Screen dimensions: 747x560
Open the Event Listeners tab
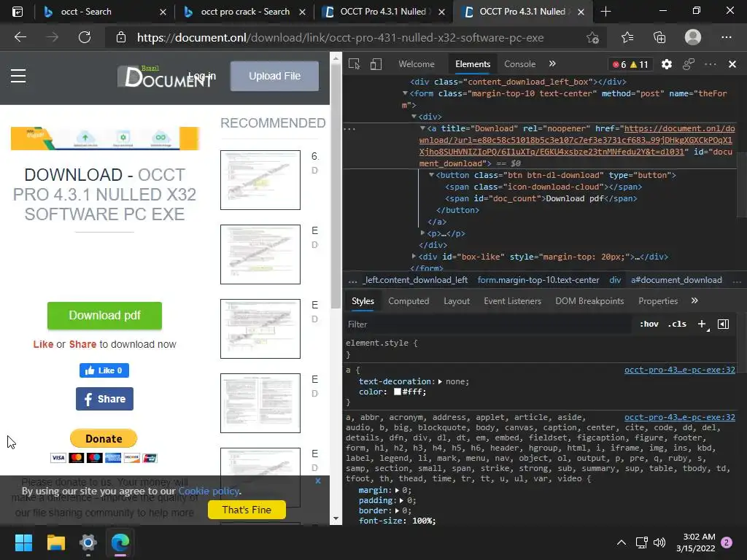tap(513, 301)
